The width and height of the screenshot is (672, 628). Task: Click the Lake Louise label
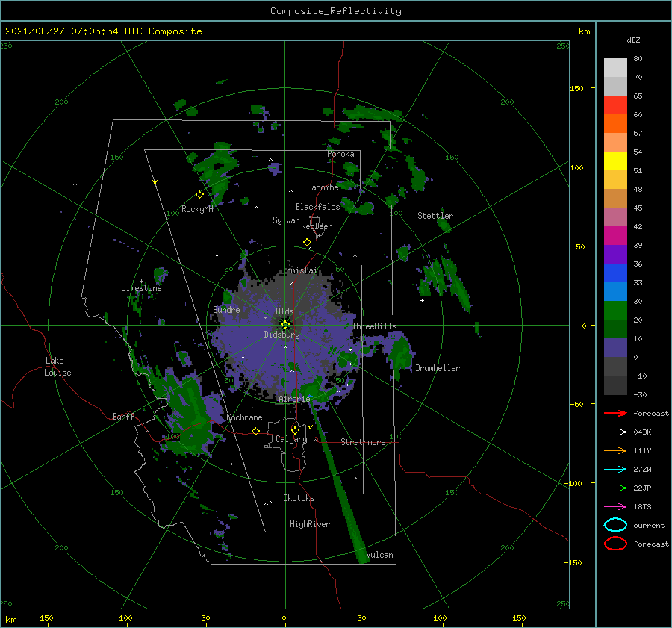pos(57,367)
